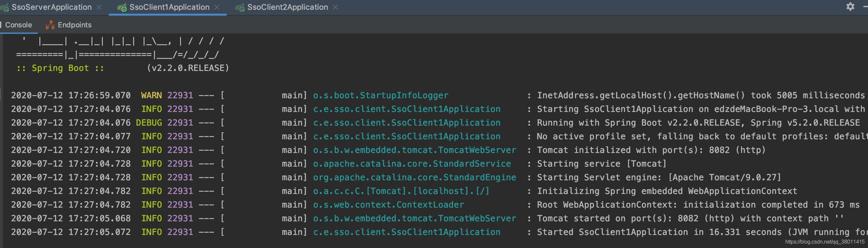The image size is (868, 248).
Task: Click the timestamp 2020-07-12 17:26:59.070
Action: tap(71, 95)
